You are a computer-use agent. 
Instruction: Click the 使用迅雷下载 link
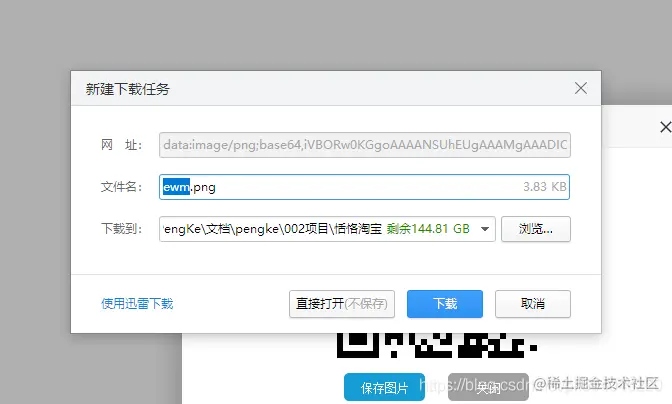pyautogui.click(x=137, y=304)
